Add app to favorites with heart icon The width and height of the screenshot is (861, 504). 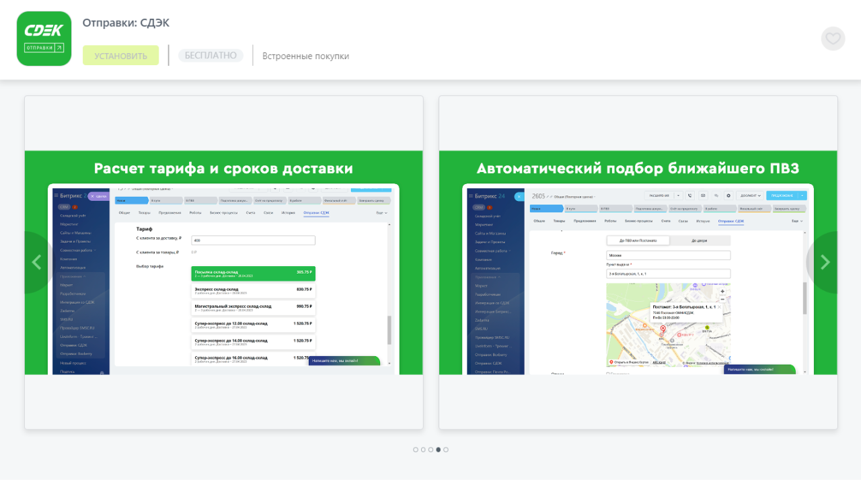(833, 38)
